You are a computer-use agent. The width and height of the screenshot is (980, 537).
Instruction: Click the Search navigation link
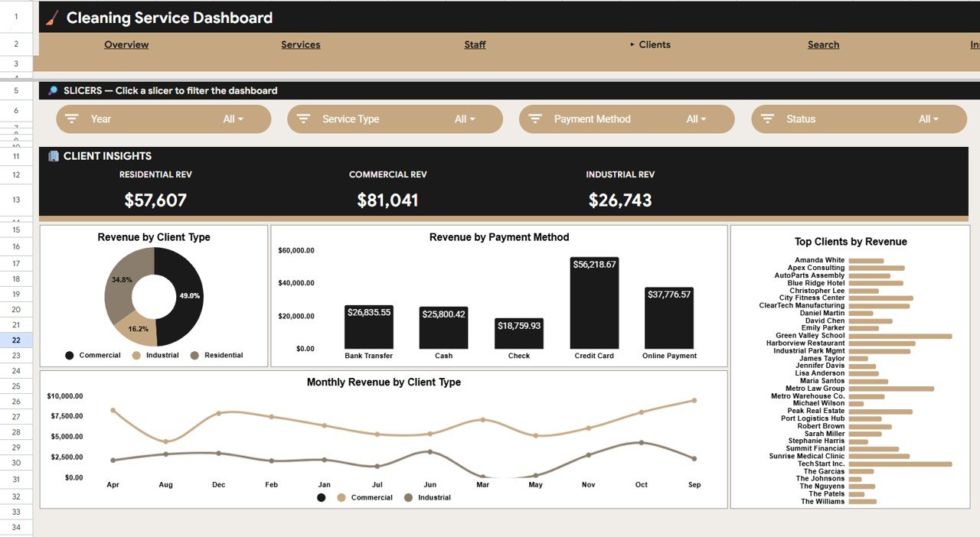[x=823, y=44]
